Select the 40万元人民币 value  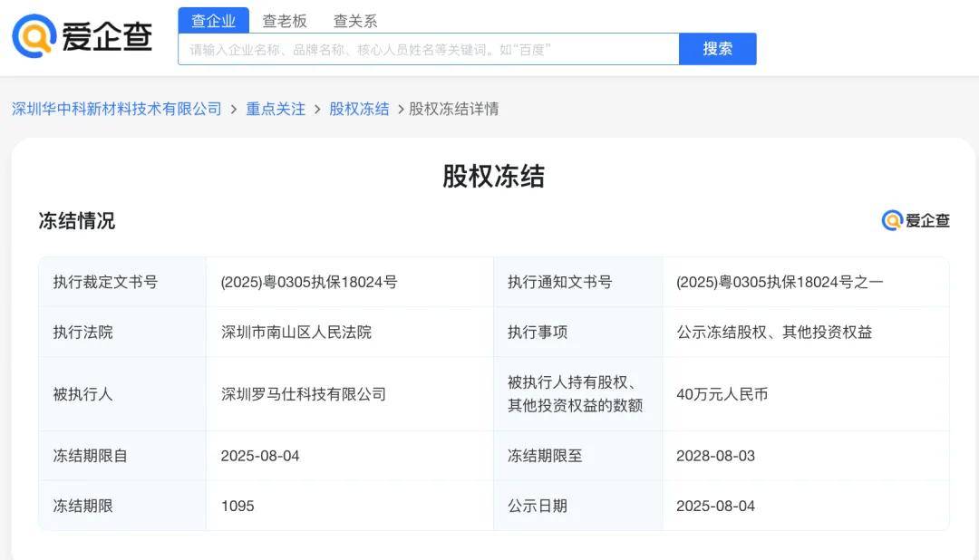click(722, 394)
